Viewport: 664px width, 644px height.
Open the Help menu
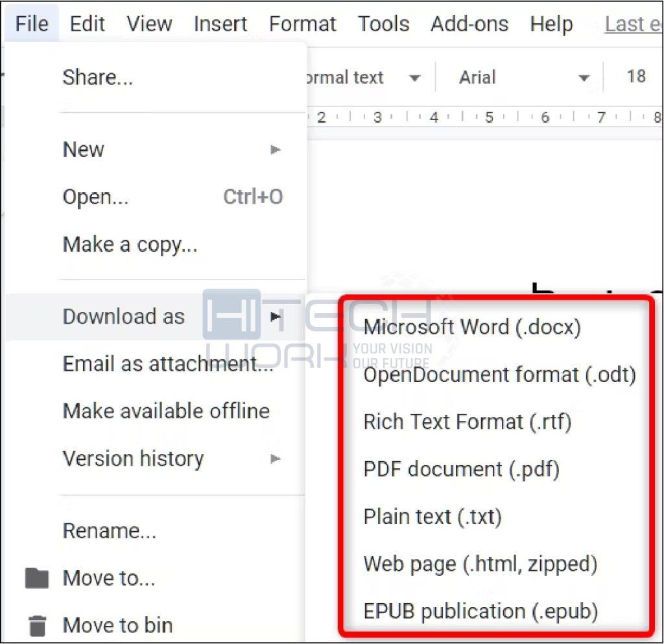click(551, 24)
